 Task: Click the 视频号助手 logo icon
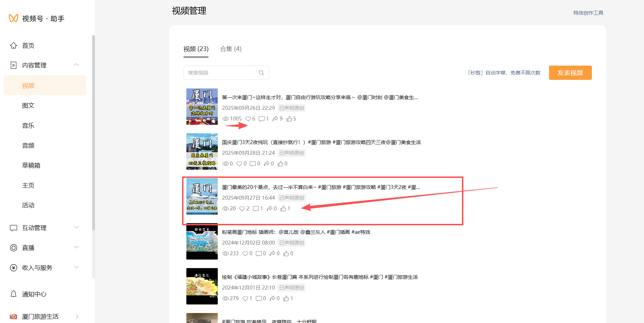[14, 18]
